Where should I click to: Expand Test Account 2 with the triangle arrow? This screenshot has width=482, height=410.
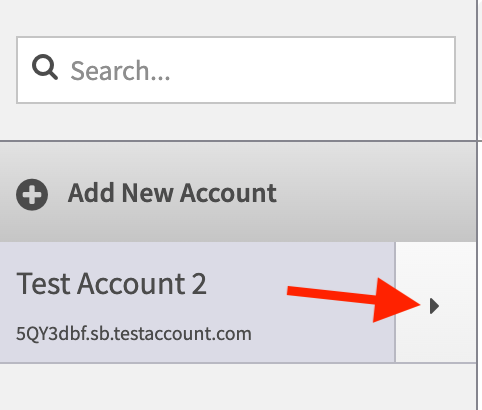(434, 306)
